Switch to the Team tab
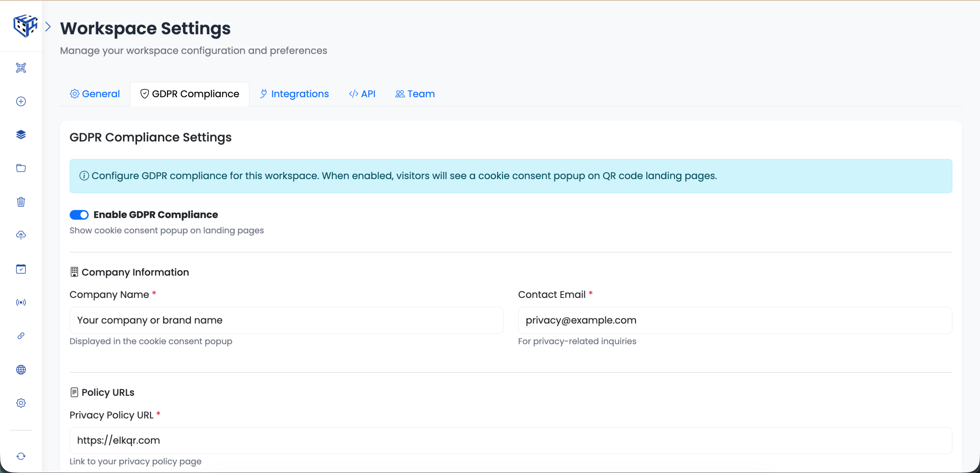This screenshot has height=473, width=980. point(415,94)
